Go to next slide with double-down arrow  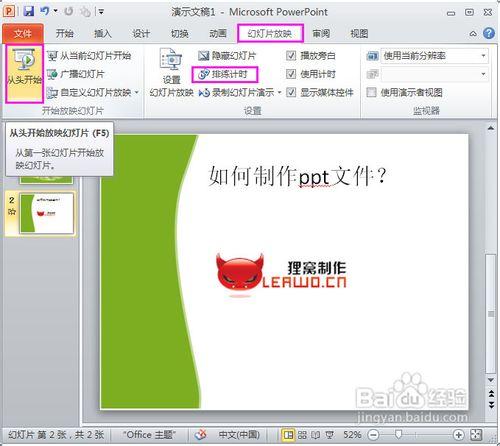(491, 405)
